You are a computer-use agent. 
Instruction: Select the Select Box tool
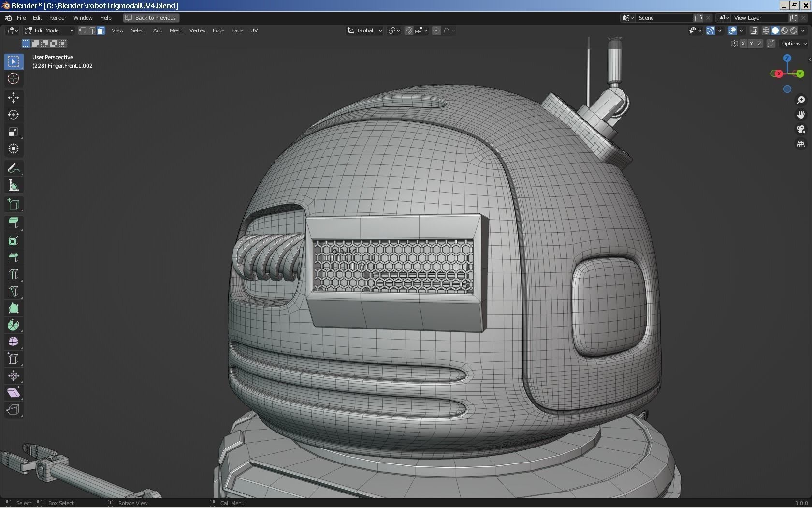[x=14, y=61]
